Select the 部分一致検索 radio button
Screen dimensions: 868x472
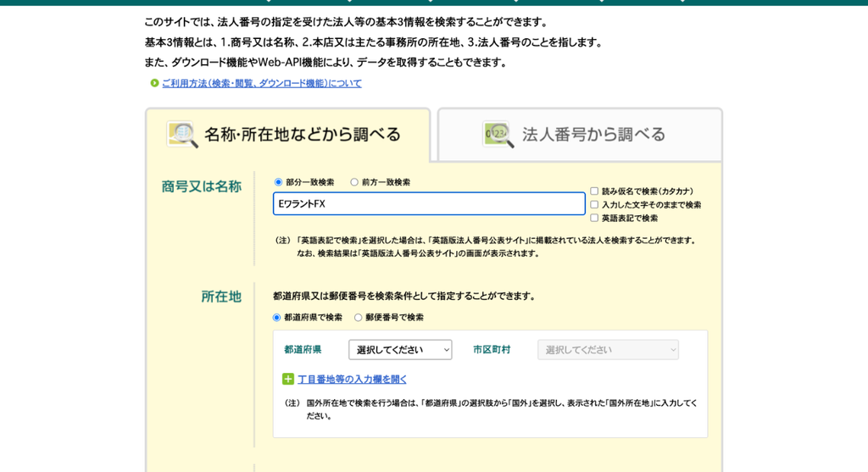pyautogui.click(x=278, y=182)
